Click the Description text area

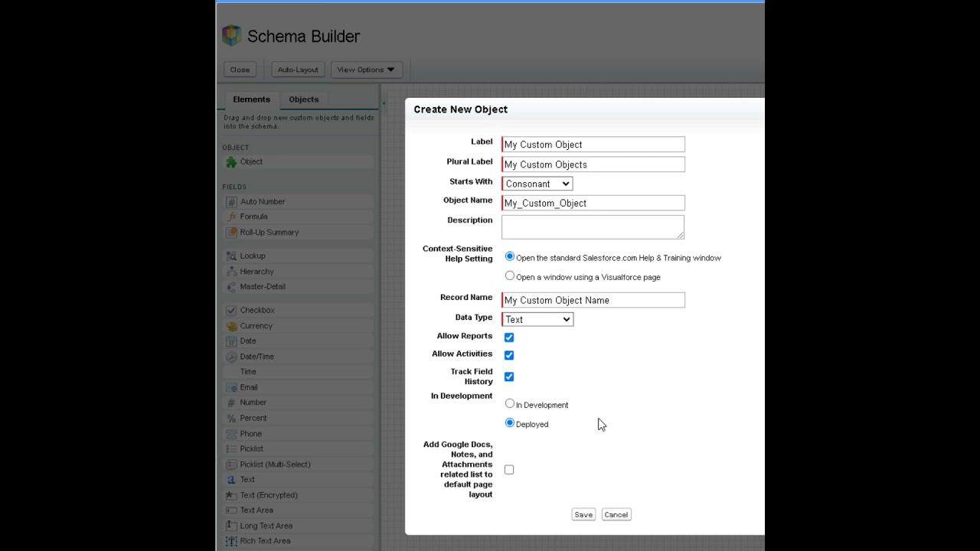[x=593, y=227]
